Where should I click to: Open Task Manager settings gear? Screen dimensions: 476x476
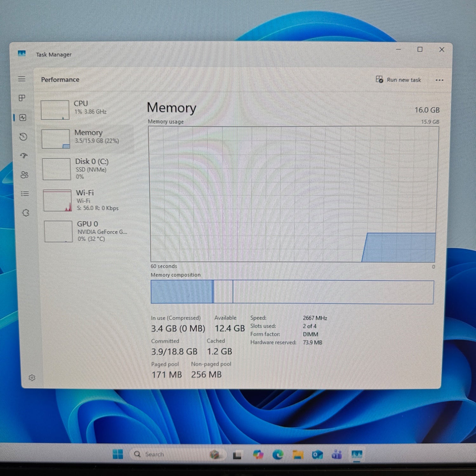click(32, 378)
